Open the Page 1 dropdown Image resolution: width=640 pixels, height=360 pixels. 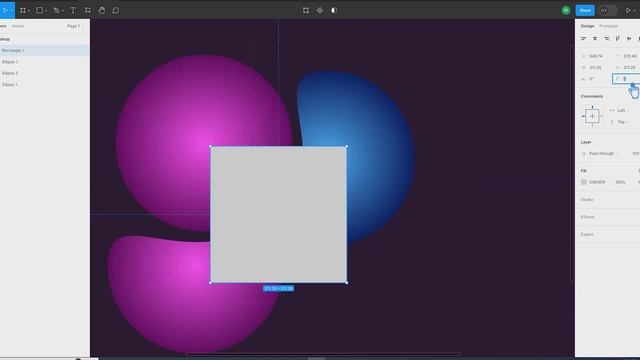pyautogui.click(x=75, y=26)
